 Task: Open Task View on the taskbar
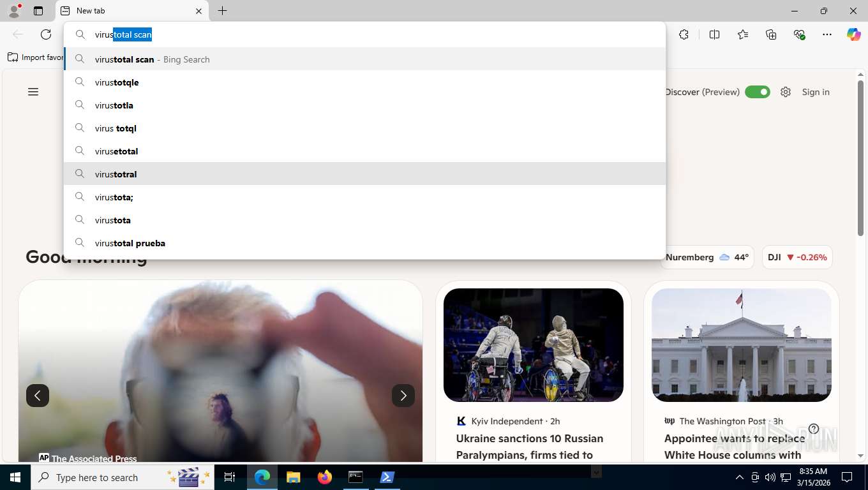click(x=230, y=477)
